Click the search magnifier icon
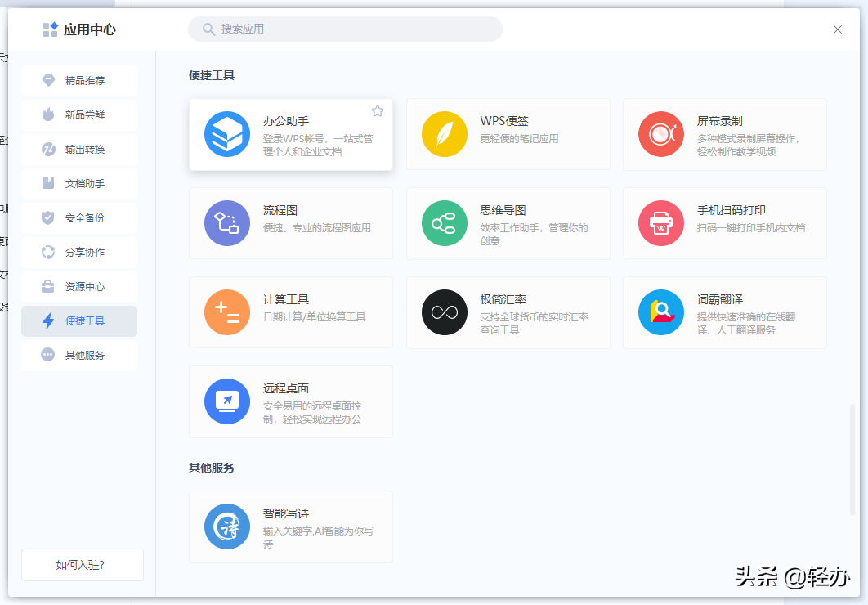This screenshot has height=605, width=868. 208,29
